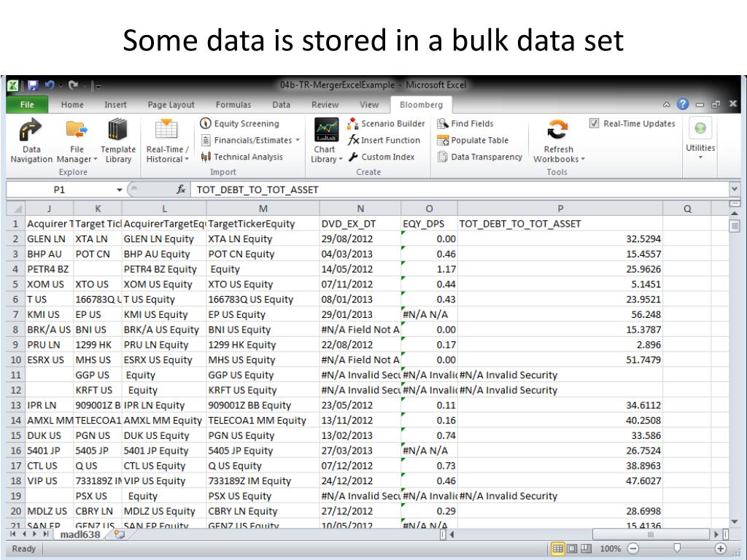
Task: Insert a new worksheet tab
Action: pos(119,534)
